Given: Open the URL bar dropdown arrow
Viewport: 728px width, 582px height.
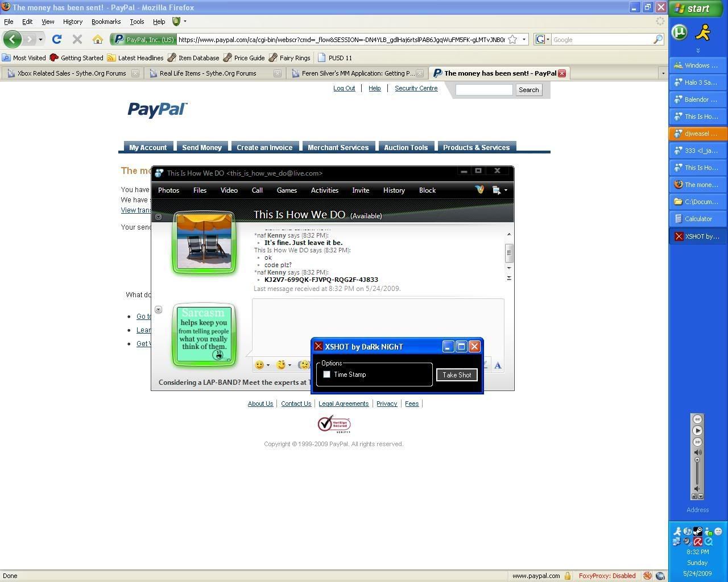Looking at the screenshot, I should (x=524, y=39).
